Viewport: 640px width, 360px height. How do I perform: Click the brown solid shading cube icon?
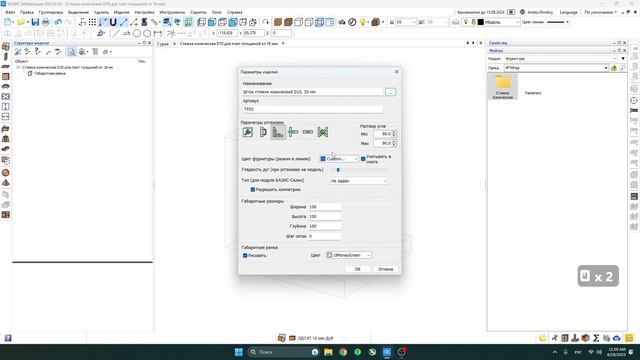point(278,22)
